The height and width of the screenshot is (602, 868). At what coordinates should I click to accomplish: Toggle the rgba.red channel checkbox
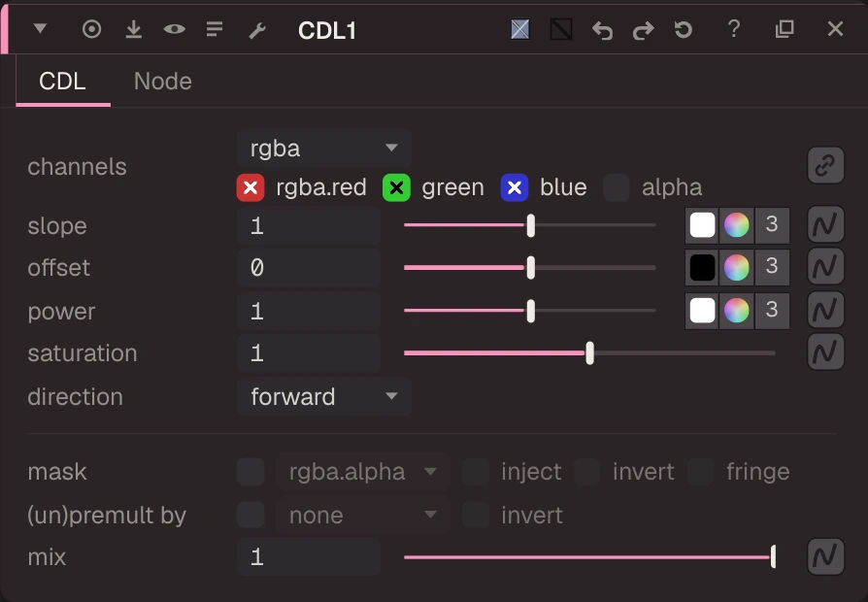click(250, 187)
